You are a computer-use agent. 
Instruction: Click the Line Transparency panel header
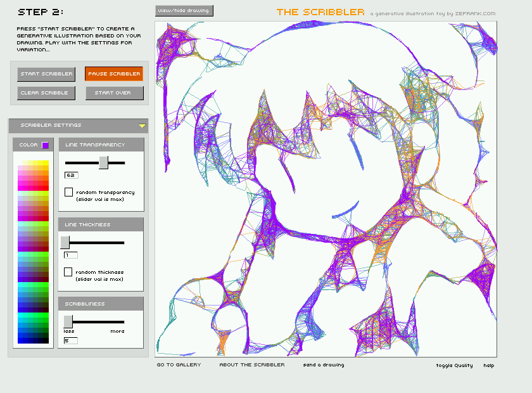click(x=101, y=145)
